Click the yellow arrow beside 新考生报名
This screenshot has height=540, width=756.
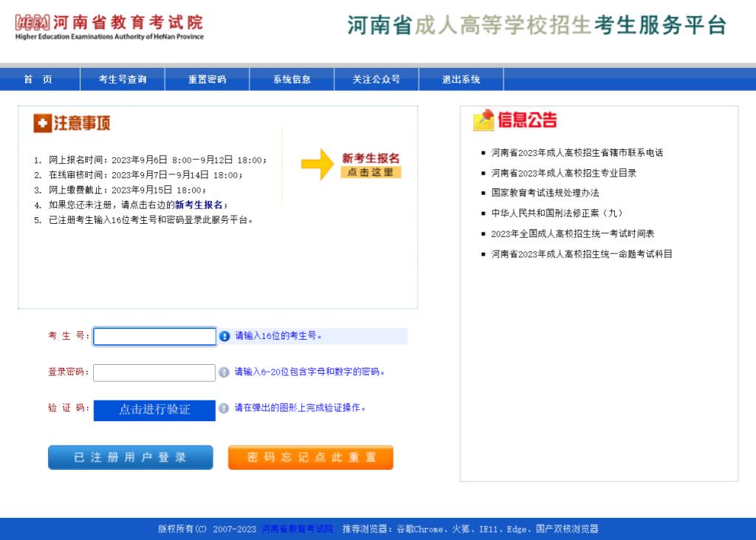click(317, 164)
